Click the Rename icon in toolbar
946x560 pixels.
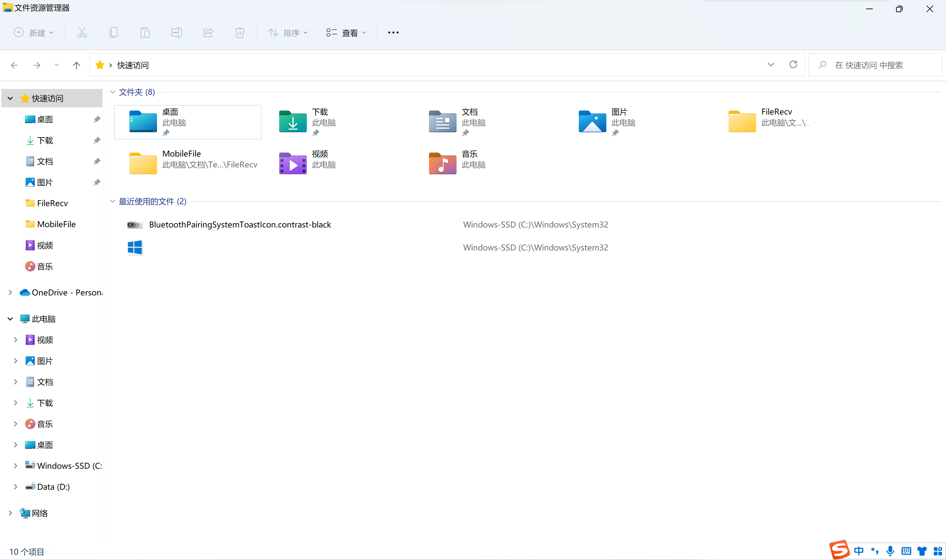click(176, 32)
